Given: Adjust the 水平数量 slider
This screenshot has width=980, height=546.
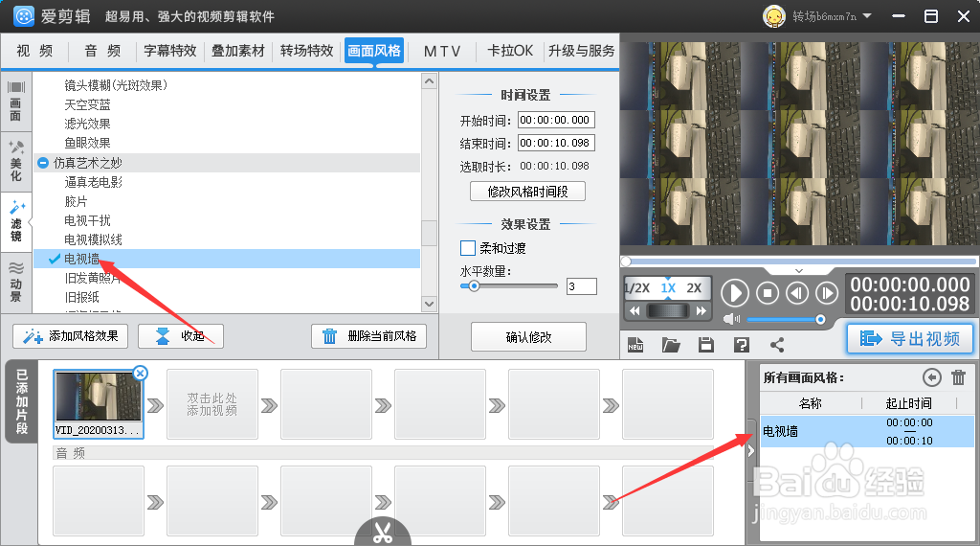Looking at the screenshot, I should (474, 286).
